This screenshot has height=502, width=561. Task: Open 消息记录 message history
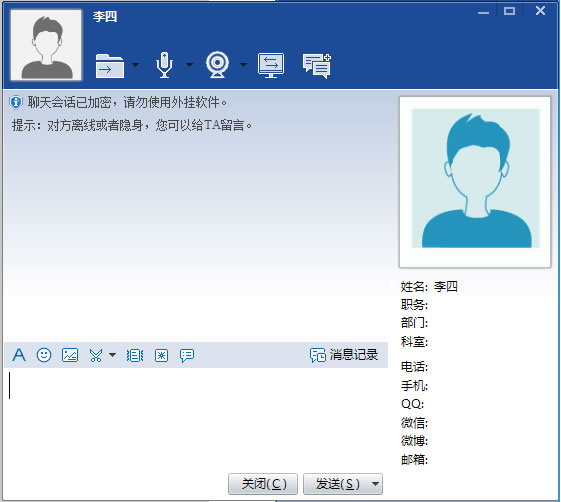click(344, 355)
